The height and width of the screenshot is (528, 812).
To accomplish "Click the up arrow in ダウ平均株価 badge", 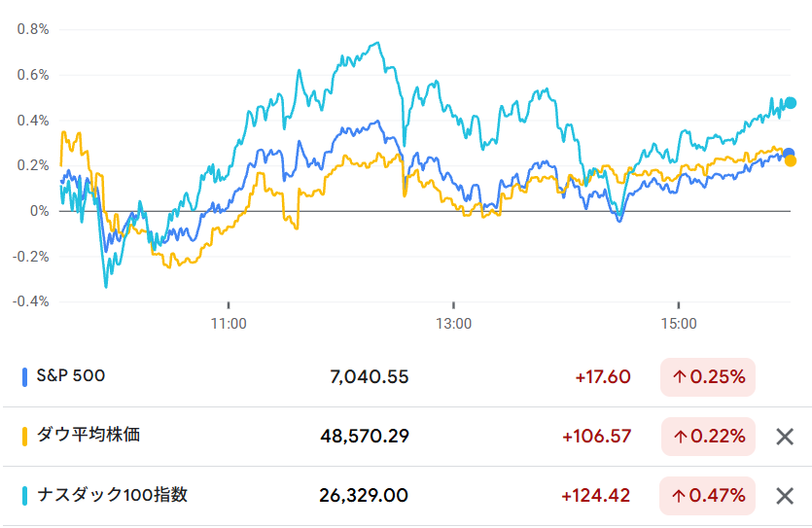I will 679,437.
